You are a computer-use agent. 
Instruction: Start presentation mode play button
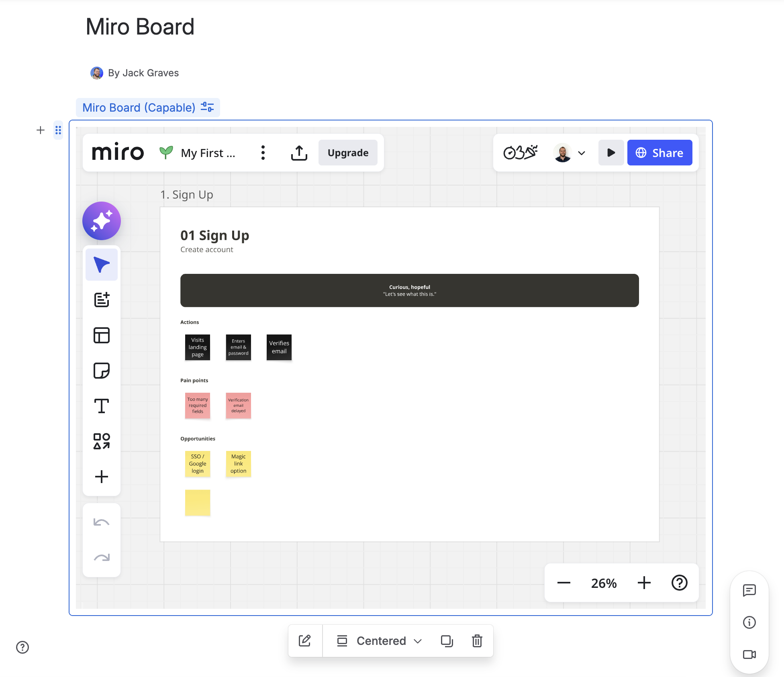point(611,153)
